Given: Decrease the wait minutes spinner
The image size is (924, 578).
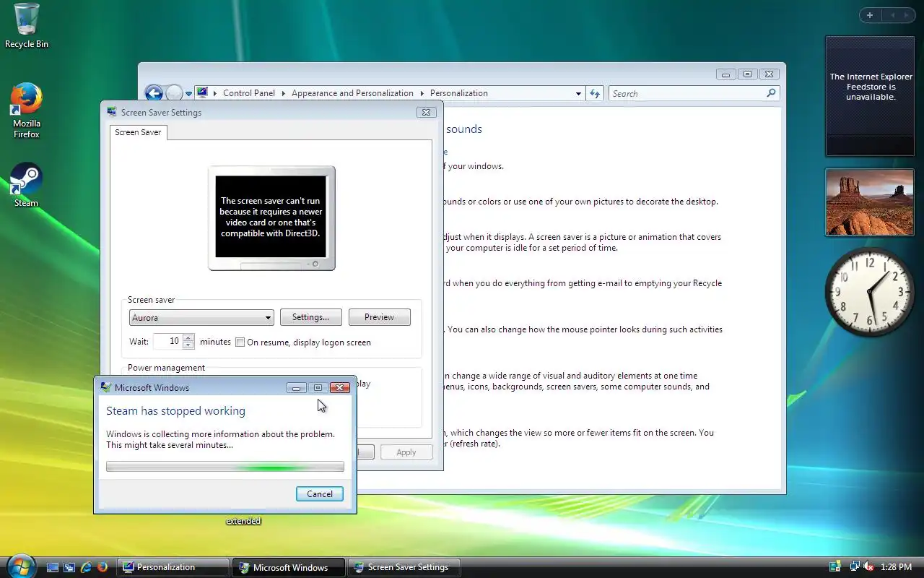Looking at the screenshot, I should click(188, 345).
